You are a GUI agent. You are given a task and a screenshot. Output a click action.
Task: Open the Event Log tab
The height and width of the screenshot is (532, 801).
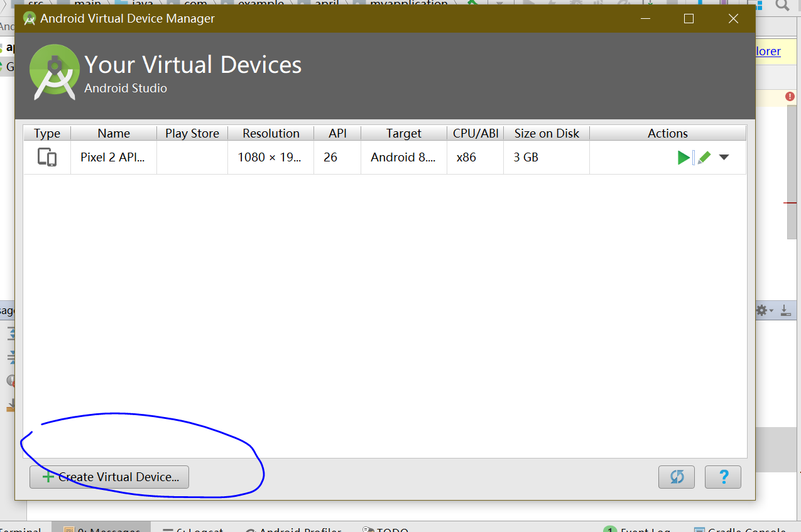click(x=637, y=529)
